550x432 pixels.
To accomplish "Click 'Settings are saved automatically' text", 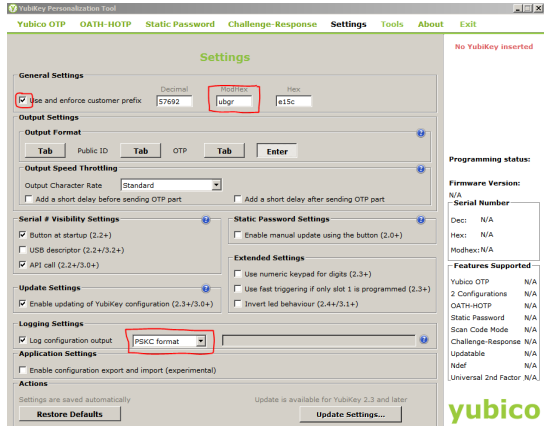I will (x=75, y=399).
